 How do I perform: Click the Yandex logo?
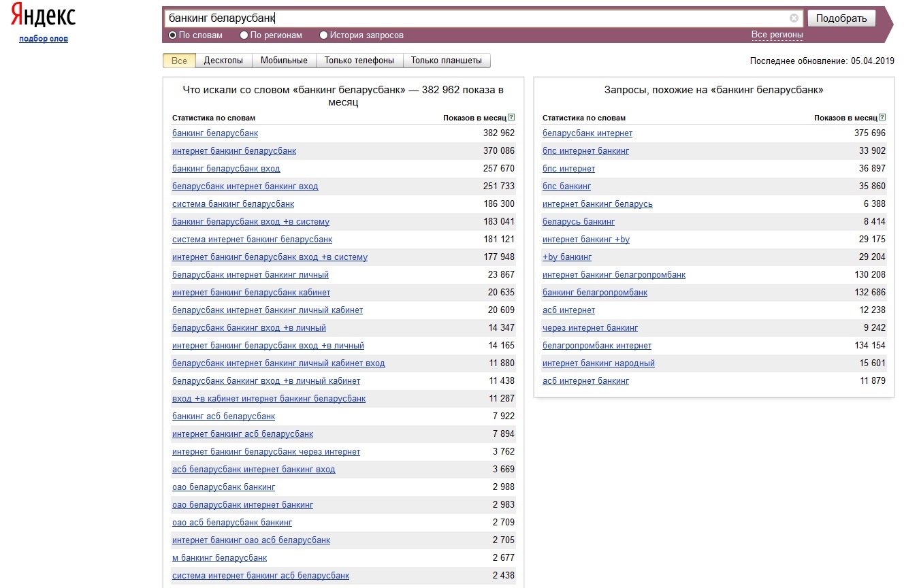[x=44, y=16]
